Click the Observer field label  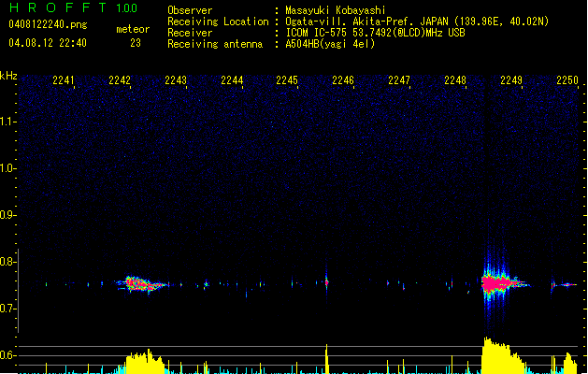pyautogui.click(x=190, y=10)
